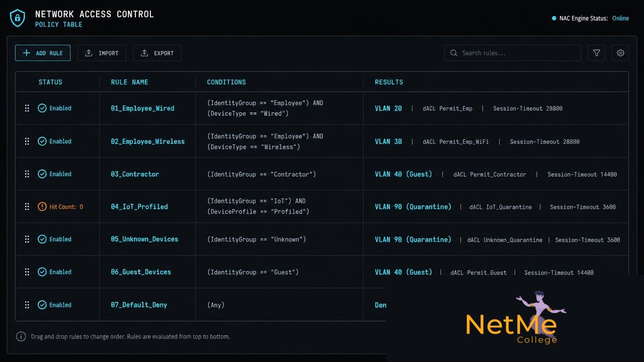This screenshot has width=644, height=362.
Task: Click the Status column header
Action: coord(50,82)
